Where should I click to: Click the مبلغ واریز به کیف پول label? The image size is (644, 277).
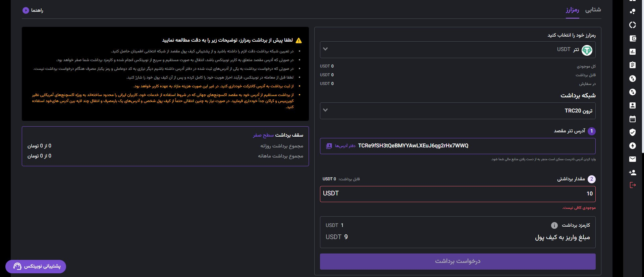[562, 237]
